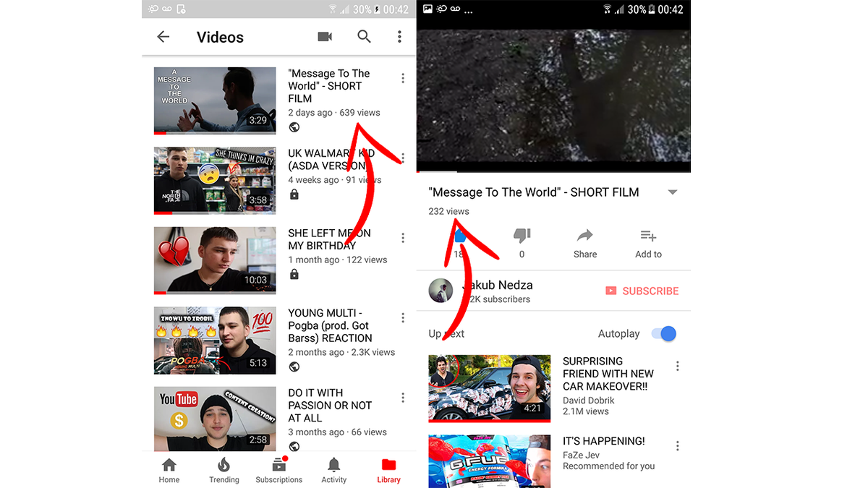Viewport: 868px width, 488px height.
Task: Open options for SURPRISING FRIEND car makeover video
Action: [678, 367]
